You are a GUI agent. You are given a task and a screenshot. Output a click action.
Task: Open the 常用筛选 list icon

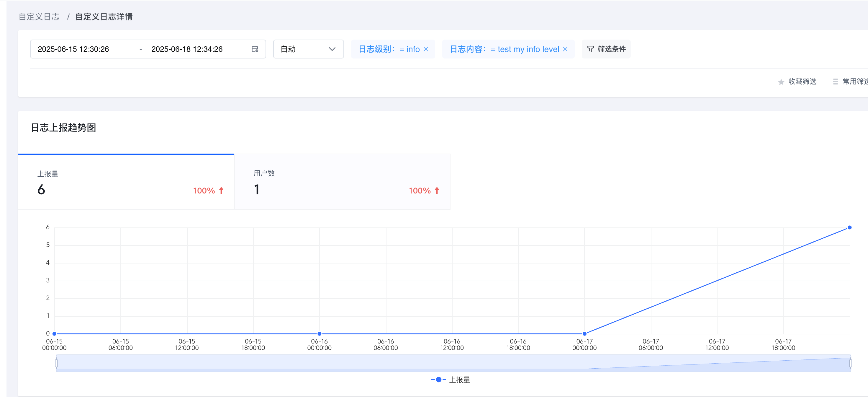click(835, 82)
